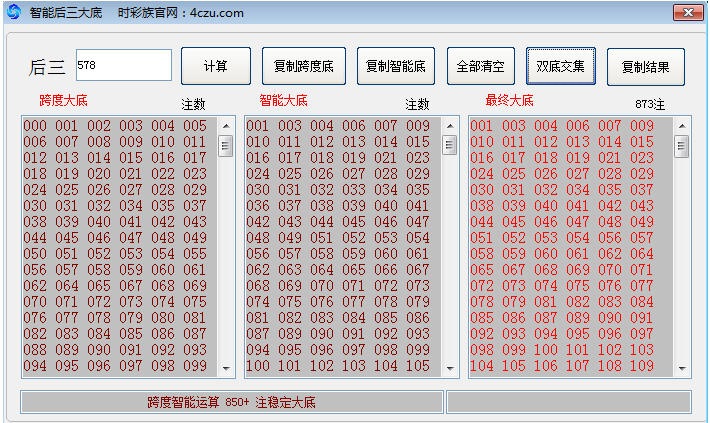Click the app icon in title bar
The image size is (710, 423).
14,13
